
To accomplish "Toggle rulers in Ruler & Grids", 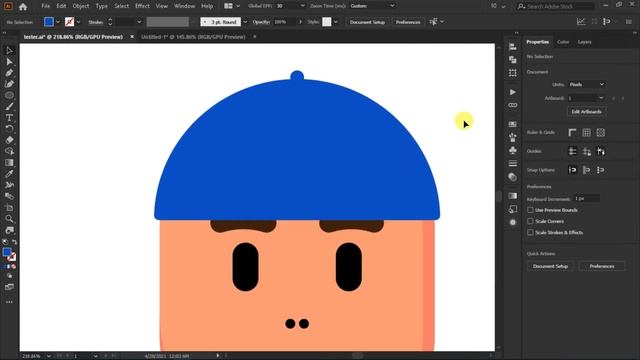I will click(x=572, y=132).
